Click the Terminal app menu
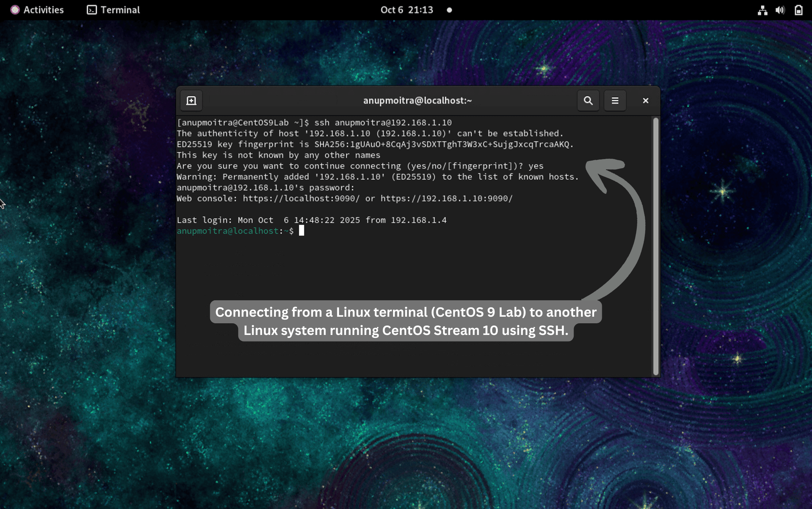 point(120,10)
